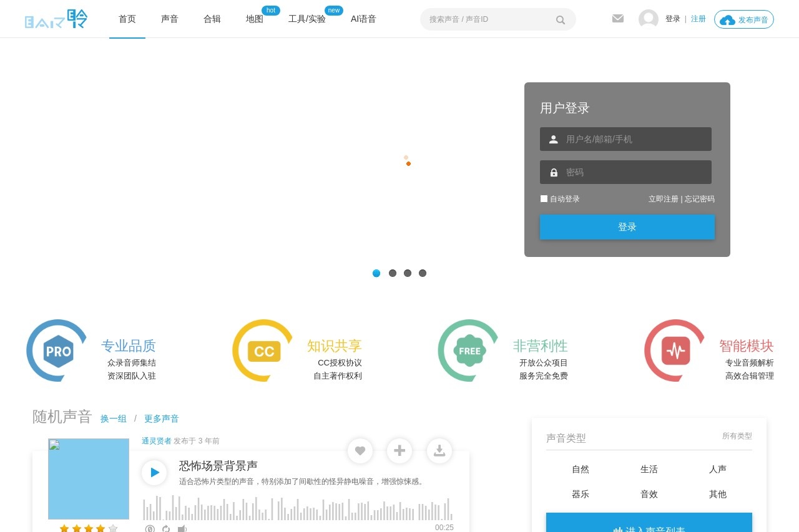
Task: Select the PRO 专业品质 badge icon
Action: click(x=56, y=351)
